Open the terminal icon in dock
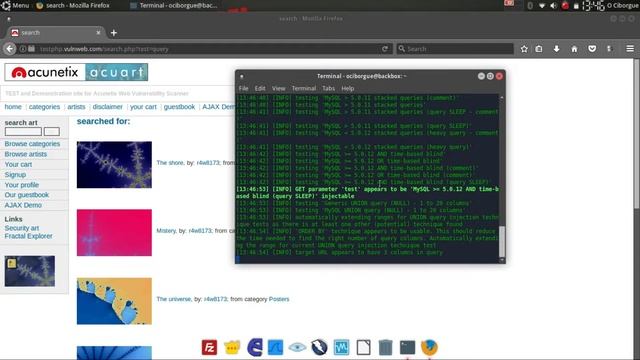This screenshot has height=360, width=640. pos(407,347)
